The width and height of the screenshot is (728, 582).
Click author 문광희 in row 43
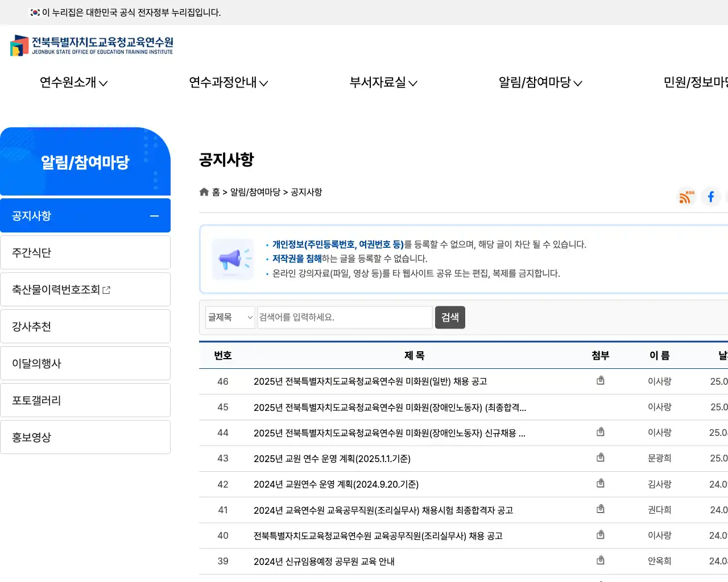[660, 458]
